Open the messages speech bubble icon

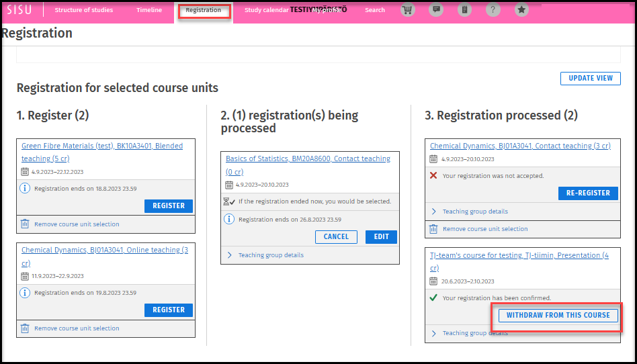[436, 10]
